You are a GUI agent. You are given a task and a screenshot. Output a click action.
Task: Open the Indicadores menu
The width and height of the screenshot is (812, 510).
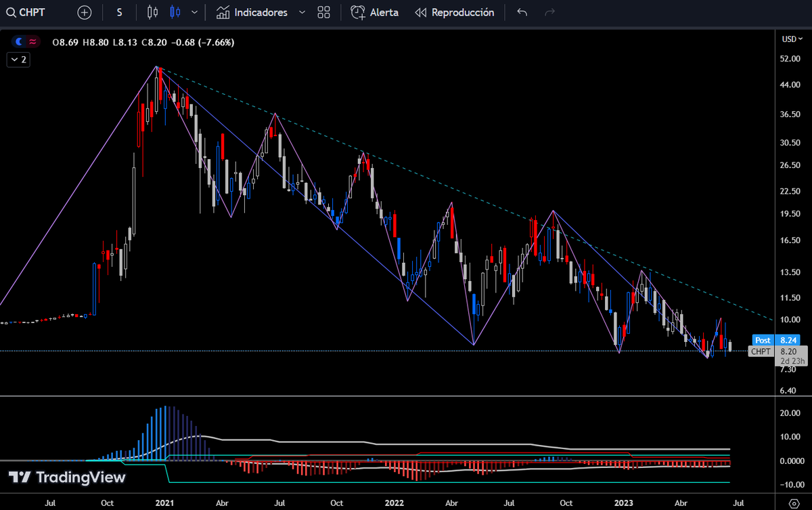(252, 12)
